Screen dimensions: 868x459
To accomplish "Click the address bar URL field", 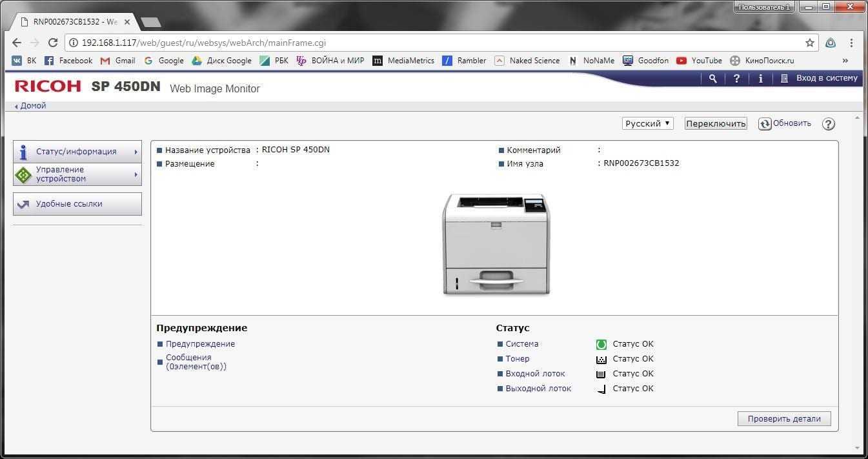I will (x=441, y=43).
